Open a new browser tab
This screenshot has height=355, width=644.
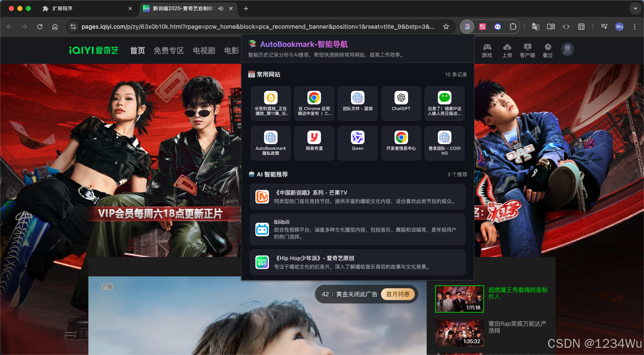pyautogui.click(x=246, y=8)
